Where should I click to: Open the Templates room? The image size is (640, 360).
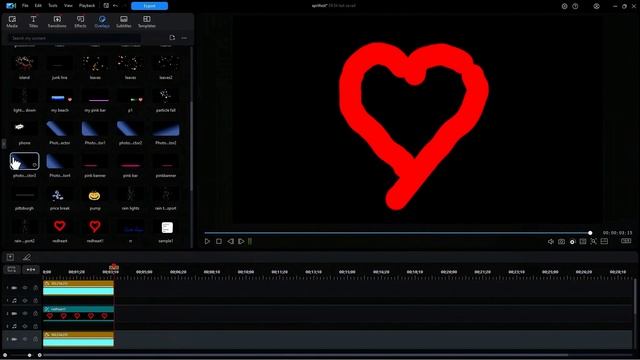coord(147,22)
